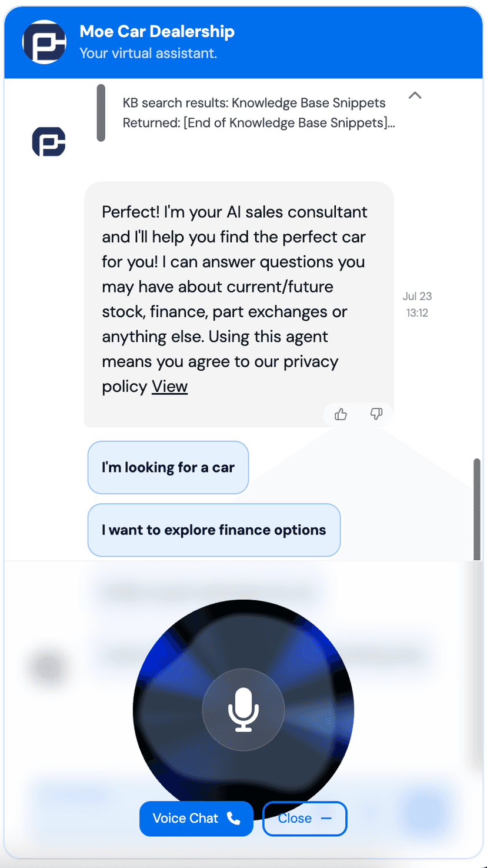The image size is (487, 868).
Task: Collapse the KB search results snippet
Action: pos(416,95)
